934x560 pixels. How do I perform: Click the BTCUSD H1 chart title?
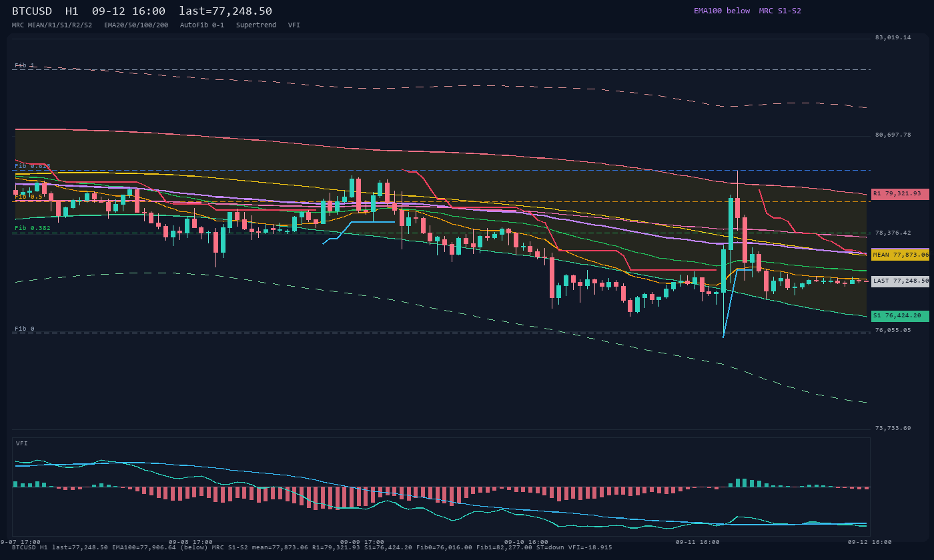tap(45, 11)
